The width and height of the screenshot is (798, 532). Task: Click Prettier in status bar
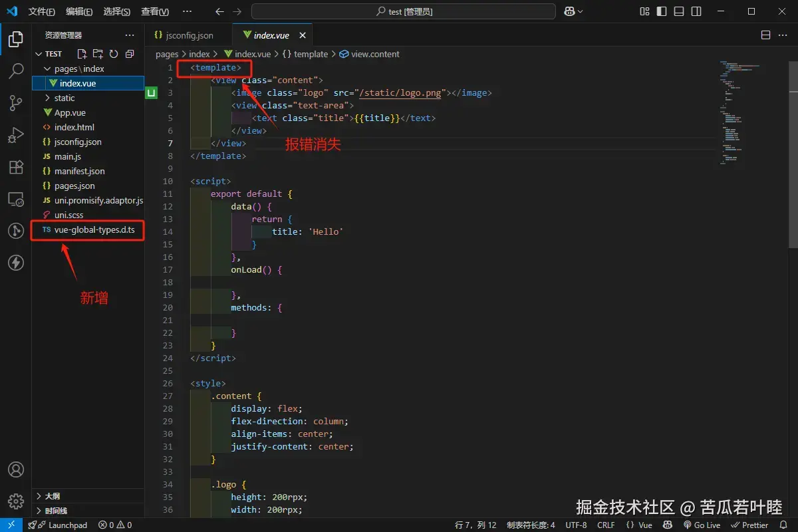[x=750, y=525]
